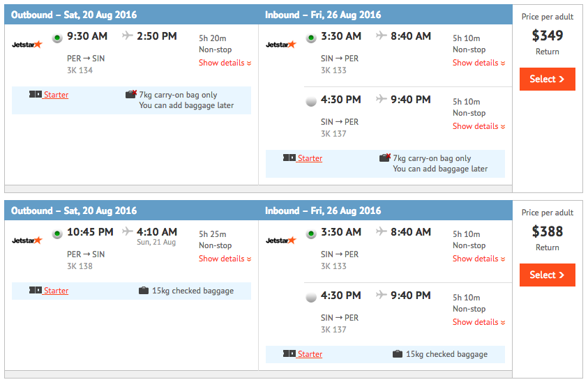The image size is (588, 382).
Task: Expand Show details for 3K 137 in $349 fare
Action: (x=479, y=126)
